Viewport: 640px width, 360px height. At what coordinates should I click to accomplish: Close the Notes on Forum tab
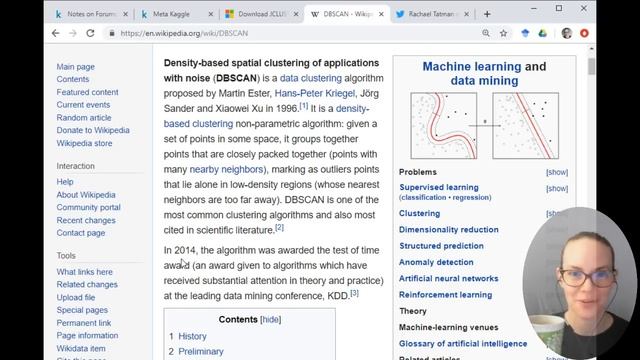click(125, 14)
